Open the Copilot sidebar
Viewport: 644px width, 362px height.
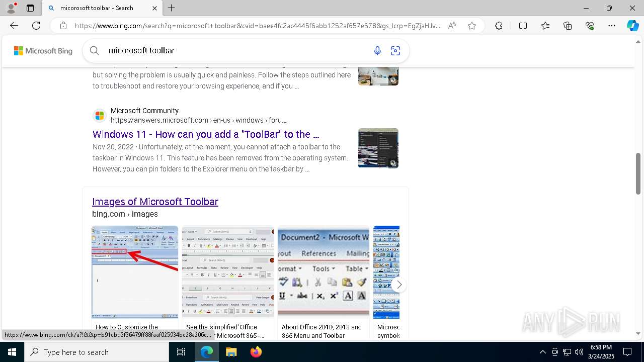(x=632, y=26)
